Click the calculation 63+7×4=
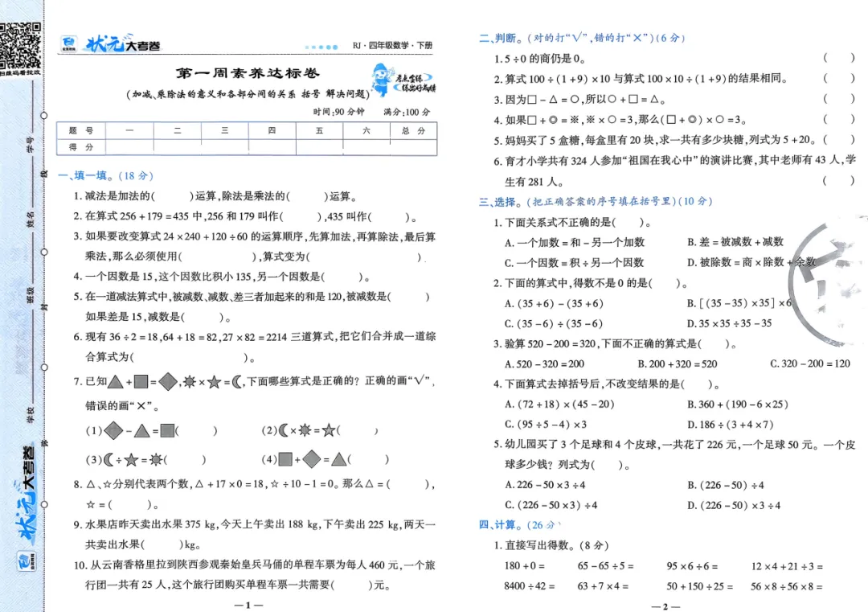This screenshot has width=868, height=612. coord(602,586)
